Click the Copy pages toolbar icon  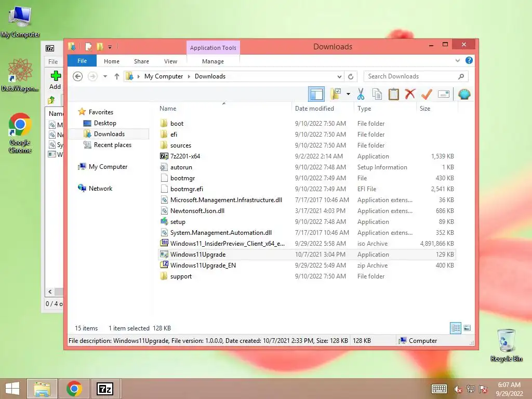[x=377, y=94]
